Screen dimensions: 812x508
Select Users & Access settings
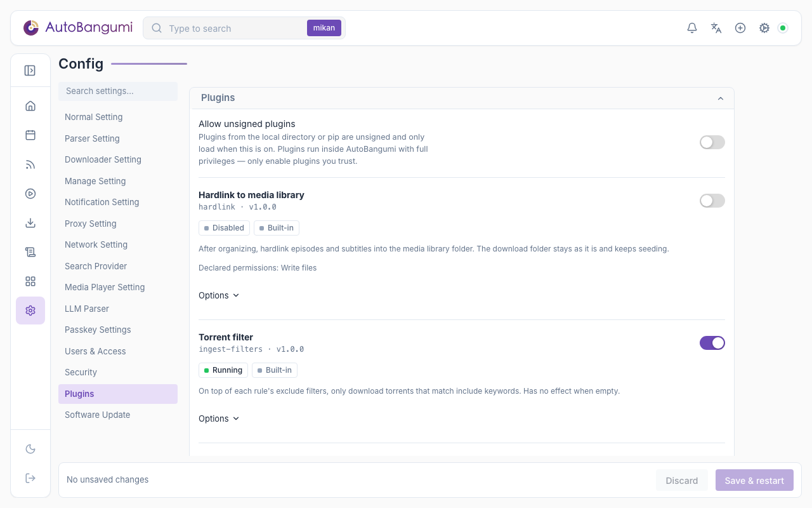tap(118, 351)
